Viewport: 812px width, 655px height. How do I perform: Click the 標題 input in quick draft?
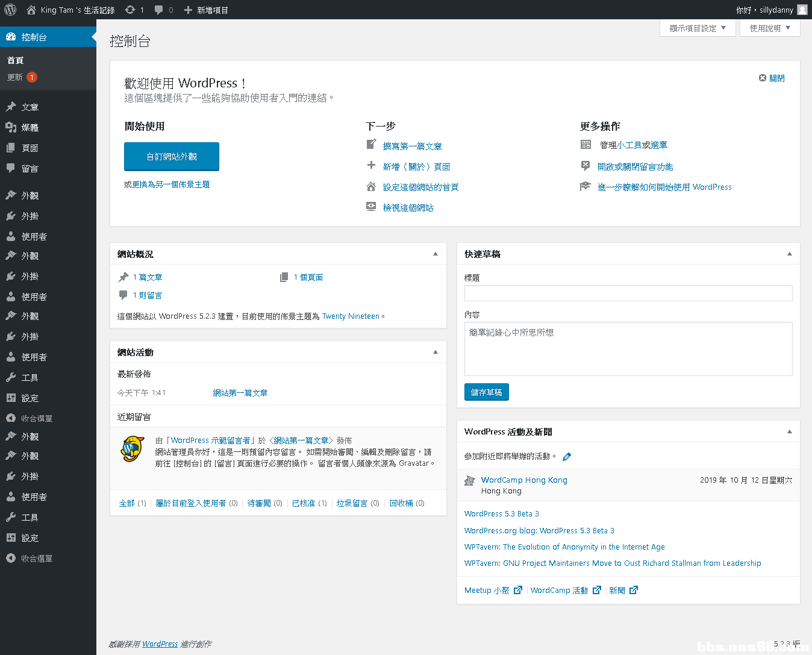628,293
